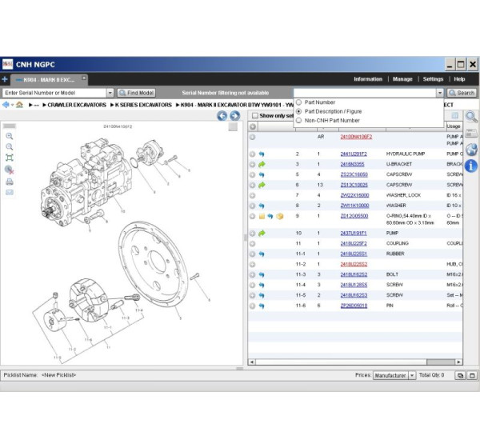
Task: Click the fit-to-window icon in diagram toolbar
Action: pyautogui.click(x=10, y=158)
